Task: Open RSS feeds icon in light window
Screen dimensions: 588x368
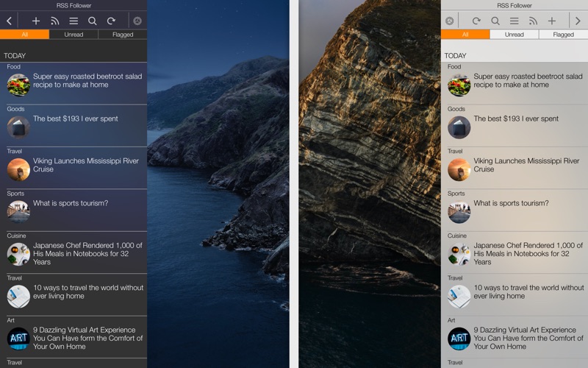Action: tap(533, 21)
